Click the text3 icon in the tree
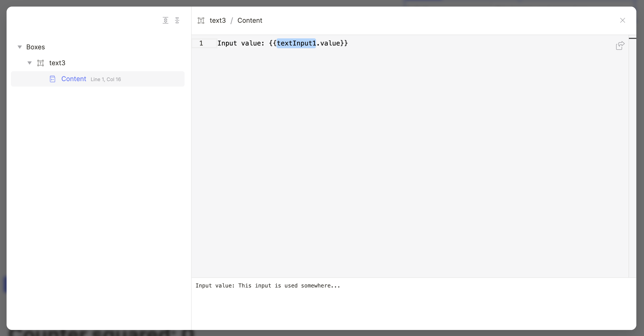This screenshot has height=336, width=644. tap(41, 63)
